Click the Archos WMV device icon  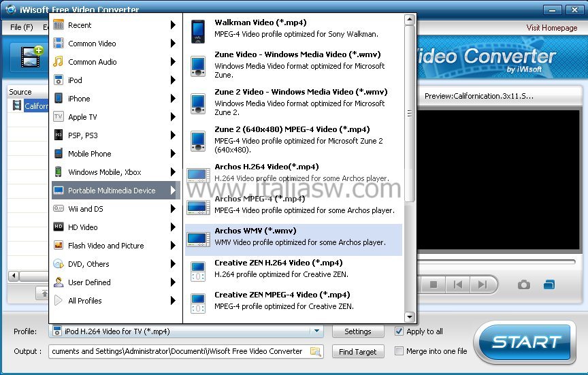(x=198, y=240)
